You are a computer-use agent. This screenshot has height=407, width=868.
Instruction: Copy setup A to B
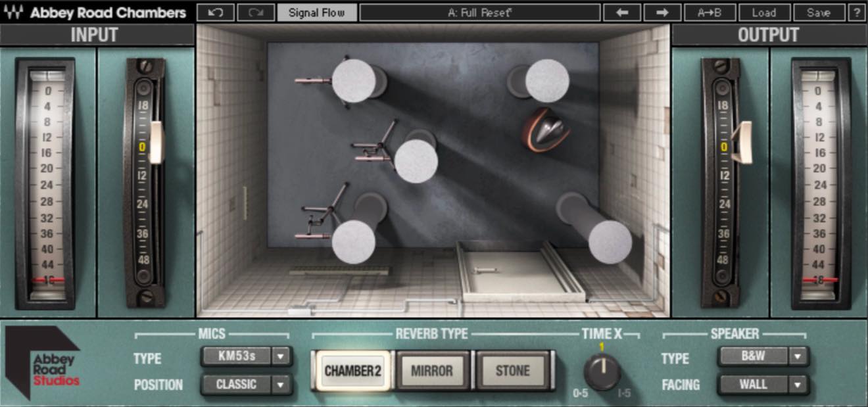(x=709, y=12)
